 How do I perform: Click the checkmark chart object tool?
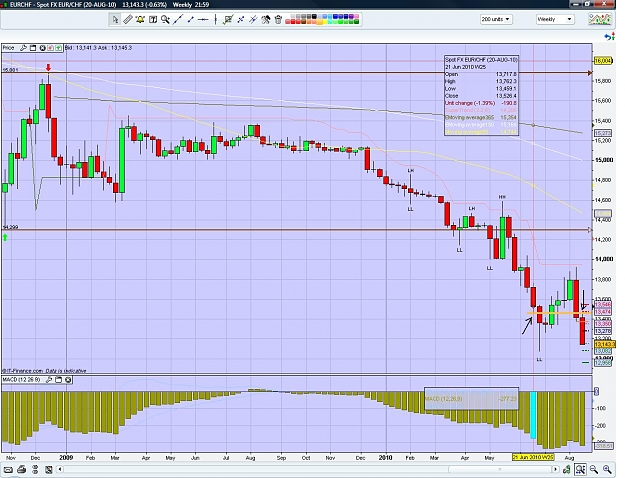point(228,19)
